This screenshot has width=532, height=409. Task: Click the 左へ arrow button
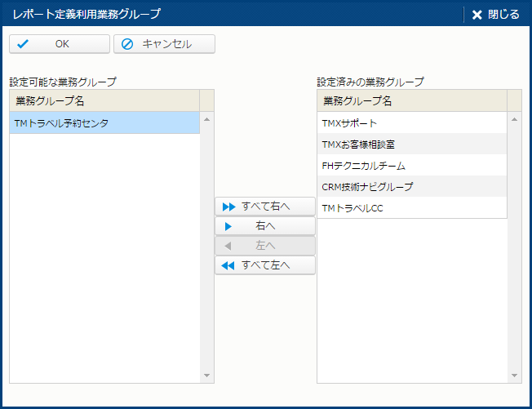coord(264,246)
